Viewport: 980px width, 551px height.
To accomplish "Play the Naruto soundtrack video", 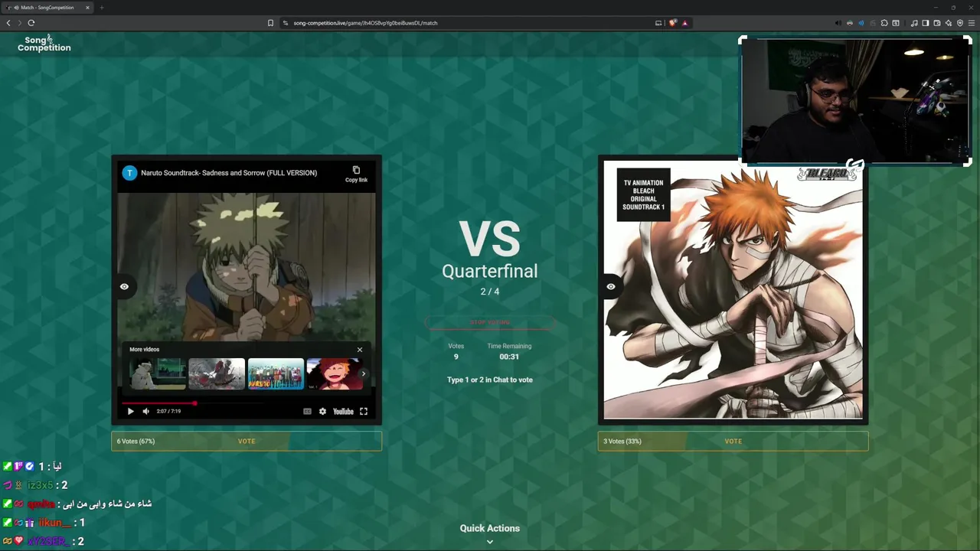I will point(130,411).
